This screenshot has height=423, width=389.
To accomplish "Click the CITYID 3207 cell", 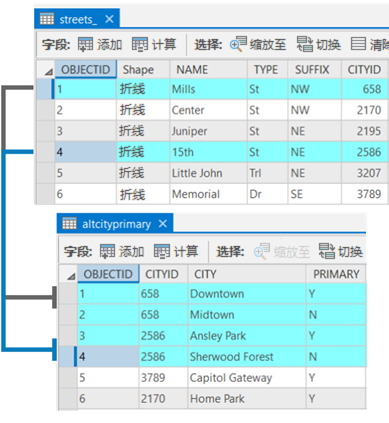I will 365,173.
